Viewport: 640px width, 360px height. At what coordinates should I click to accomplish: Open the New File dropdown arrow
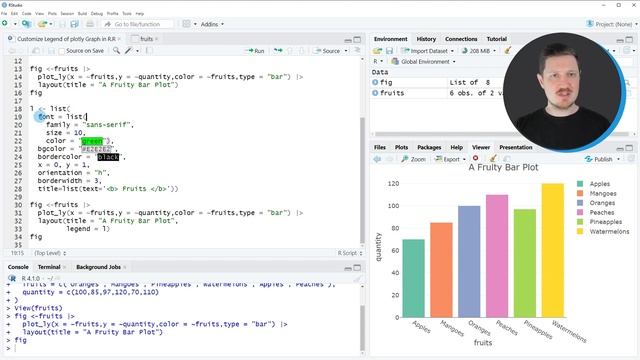click(x=15, y=24)
